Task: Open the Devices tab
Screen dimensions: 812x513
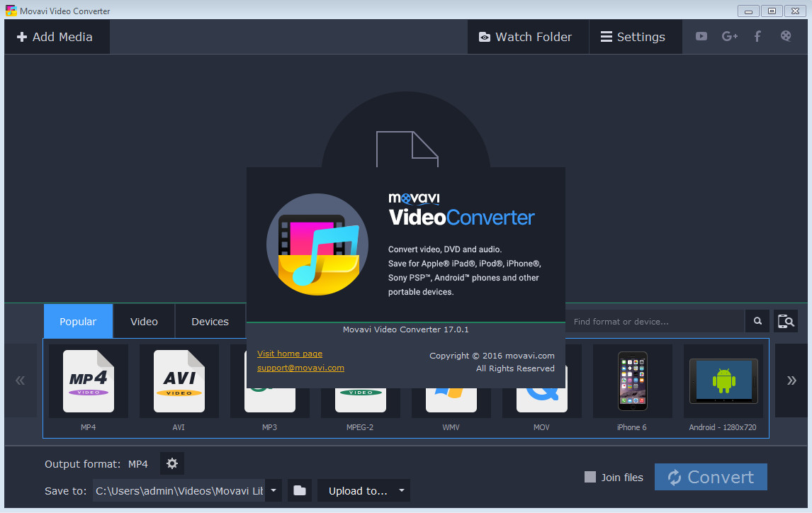Action: tap(210, 322)
